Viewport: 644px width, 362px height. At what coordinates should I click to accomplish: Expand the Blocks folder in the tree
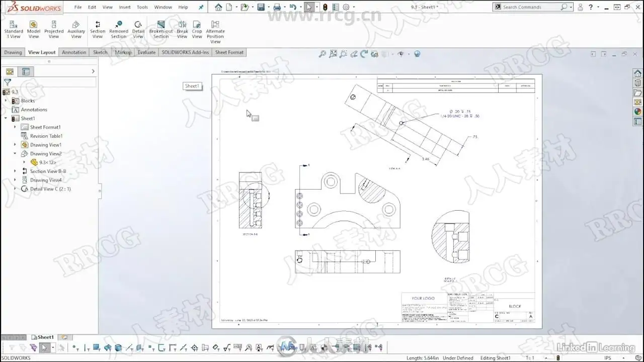(6, 101)
